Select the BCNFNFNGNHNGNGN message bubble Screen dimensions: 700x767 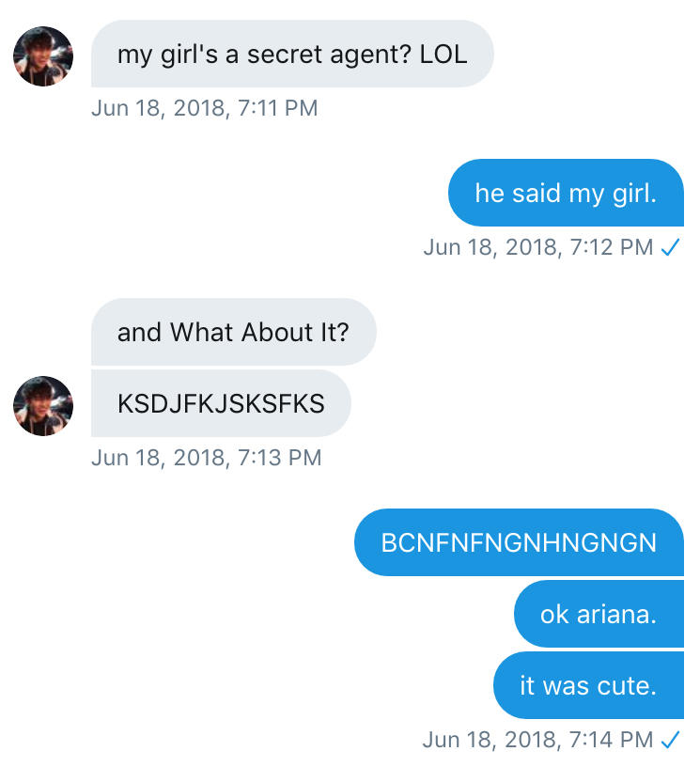click(x=519, y=542)
